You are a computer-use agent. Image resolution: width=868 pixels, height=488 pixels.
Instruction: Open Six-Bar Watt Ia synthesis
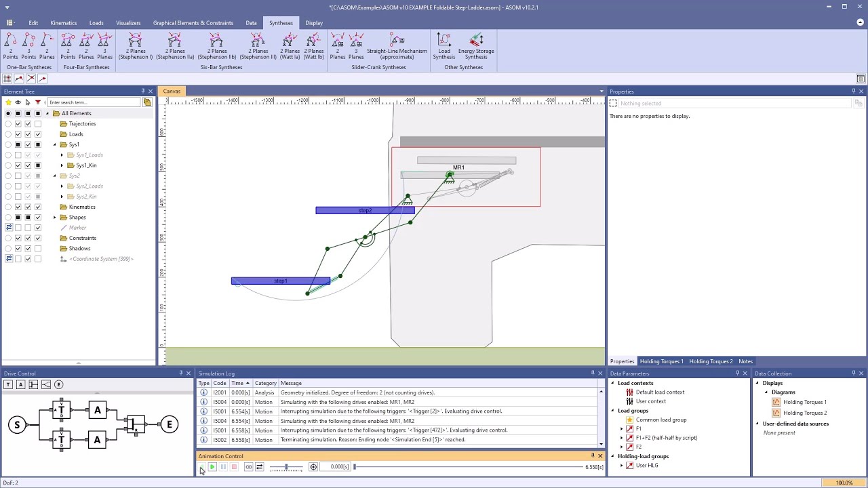[290, 46]
